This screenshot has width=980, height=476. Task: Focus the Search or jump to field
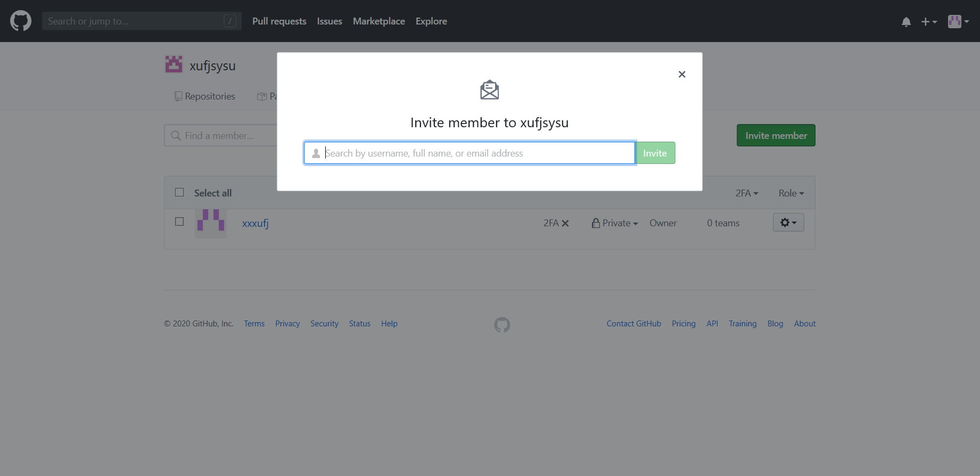(x=142, y=21)
